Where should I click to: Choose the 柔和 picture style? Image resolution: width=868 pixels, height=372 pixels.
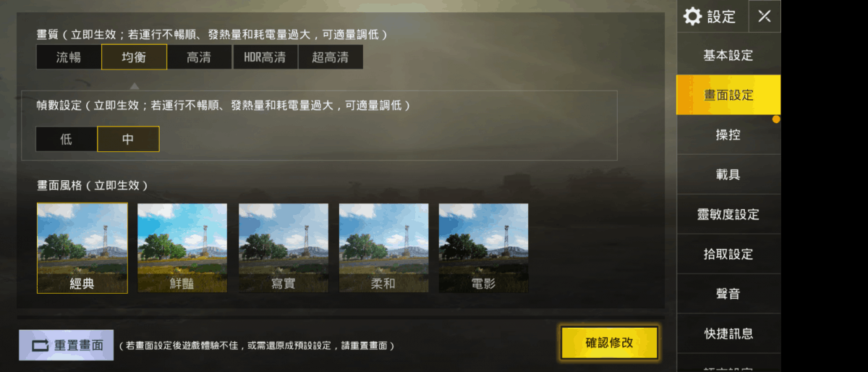click(383, 248)
